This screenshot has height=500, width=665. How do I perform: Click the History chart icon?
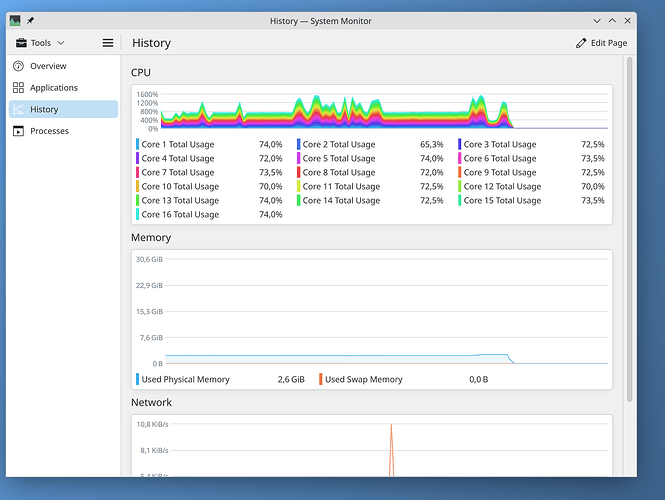(18, 109)
